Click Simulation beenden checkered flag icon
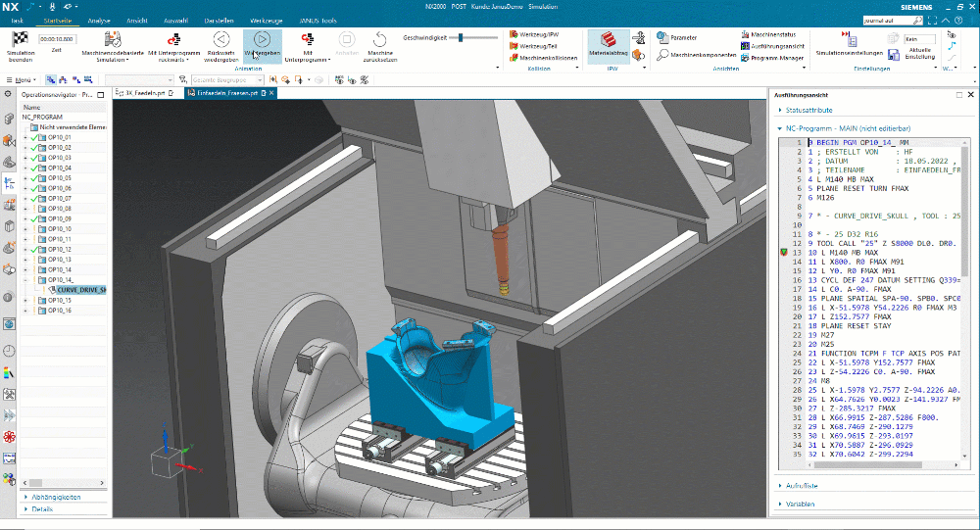The height and width of the screenshot is (530, 980). [20, 39]
